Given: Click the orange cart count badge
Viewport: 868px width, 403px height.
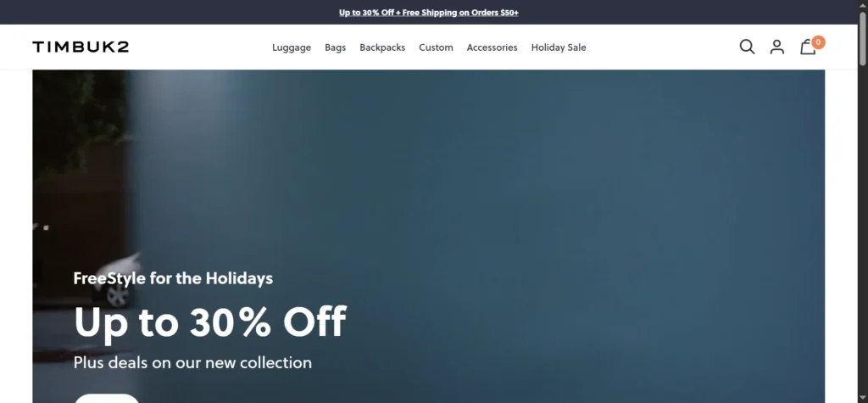Looking at the screenshot, I should pyautogui.click(x=818, y=42).
